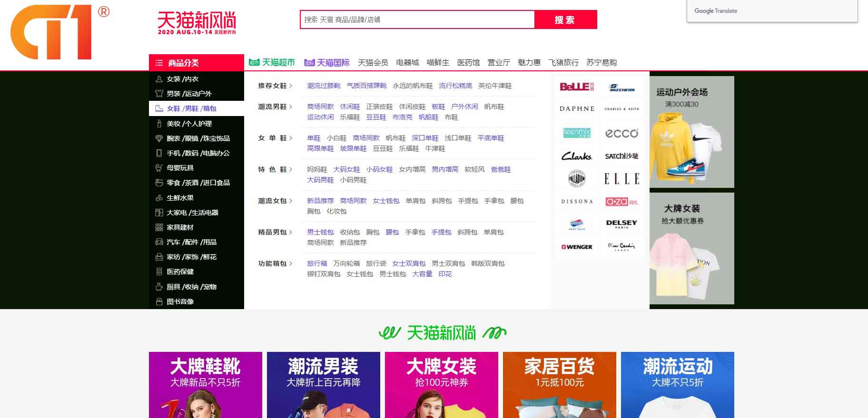Click the snack icon for 零食/茶酒/进口食品
The height and width of the screenshot is (418, 868).
[159, 183]
